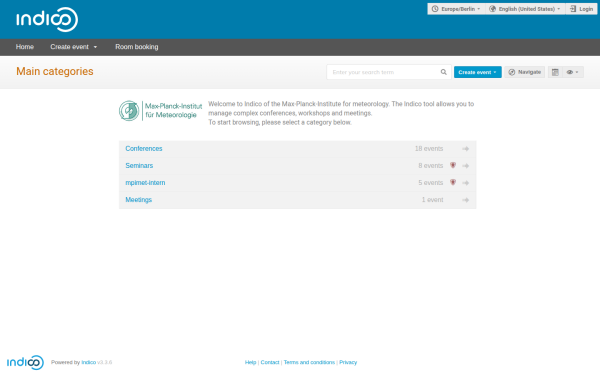600x375 pixels.
Task: Click the search magnifier icon
Action: coord(443,72)
